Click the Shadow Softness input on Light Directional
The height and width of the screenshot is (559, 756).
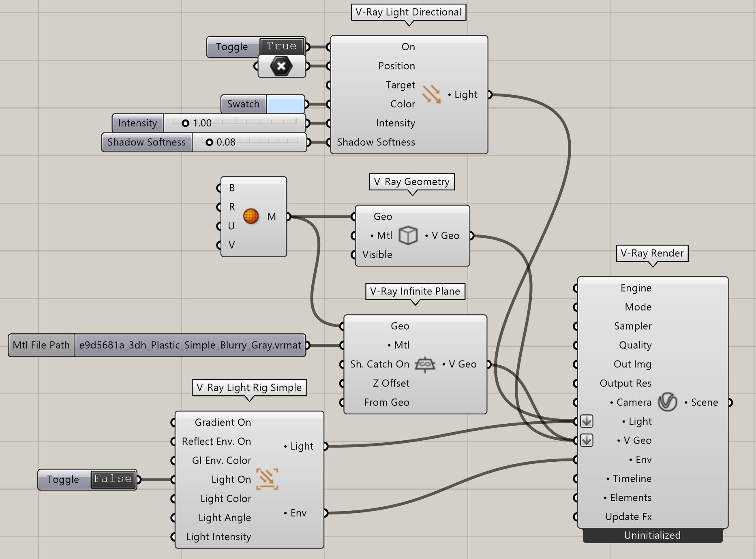376,142
